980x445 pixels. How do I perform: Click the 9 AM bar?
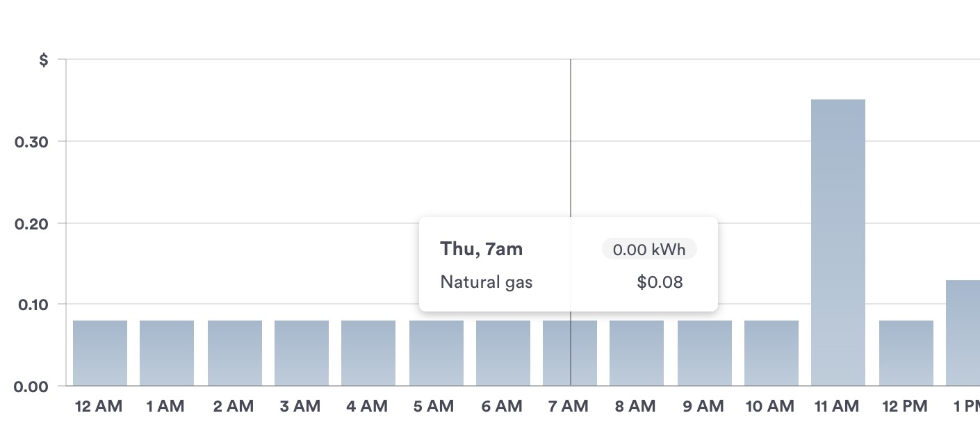tap(705, 353)
